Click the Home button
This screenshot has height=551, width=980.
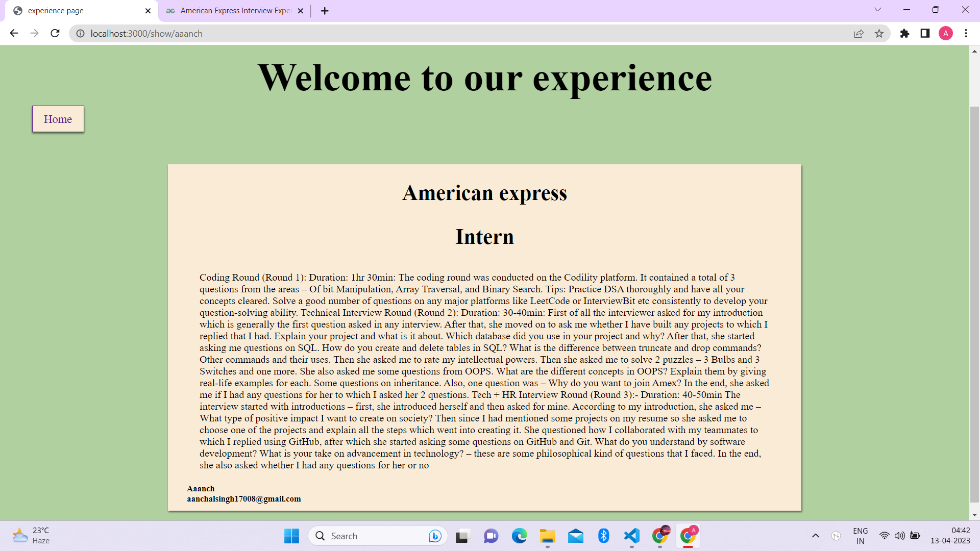click(58, 119)
